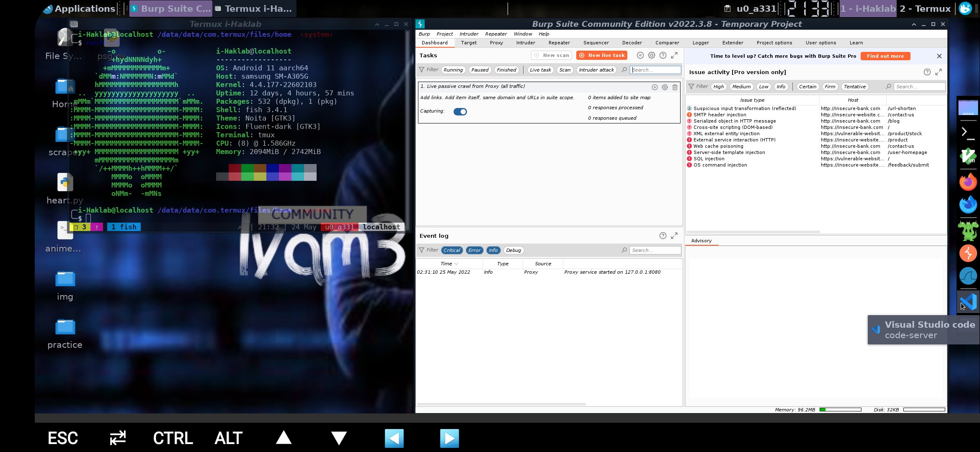The width and height of the screenshot is (980, 452).
Task: Toggle the Running task filter
Action: pos(453,70)
